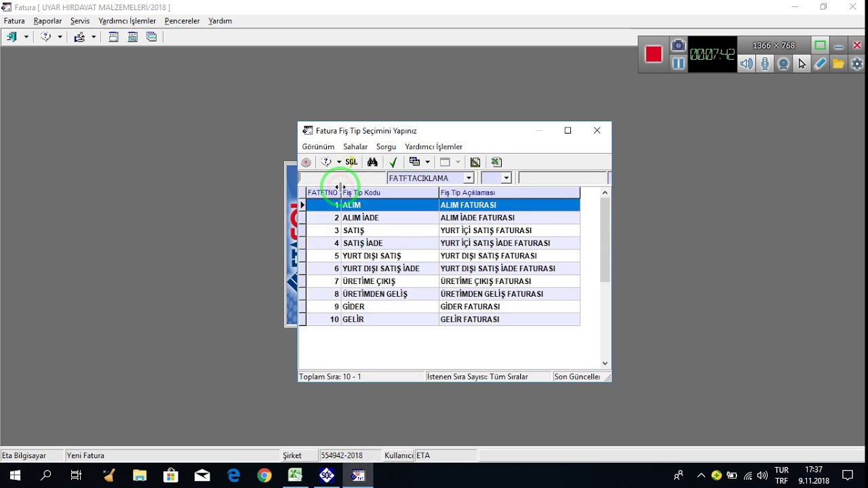
Task: Stop recording with the red square button
Action: click(654, 54)
